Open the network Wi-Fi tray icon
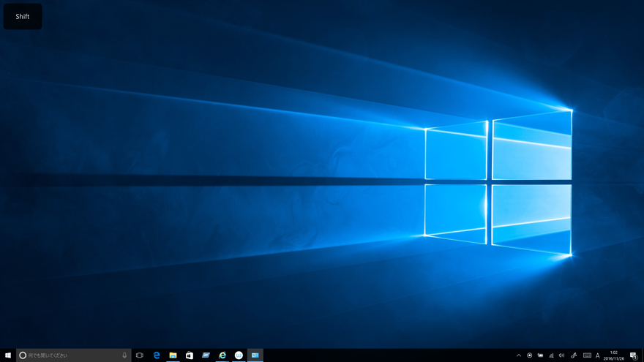644x362 pixels. tap(551, 355)
